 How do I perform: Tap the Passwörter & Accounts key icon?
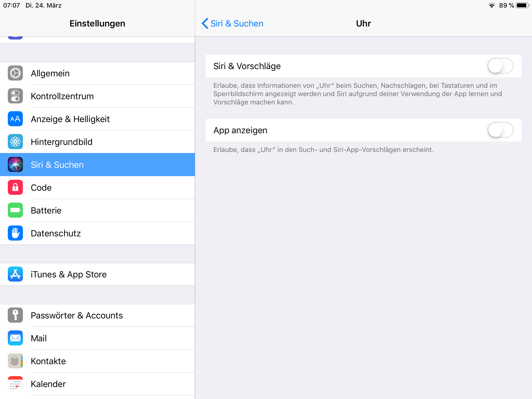[x=15, y=315]
